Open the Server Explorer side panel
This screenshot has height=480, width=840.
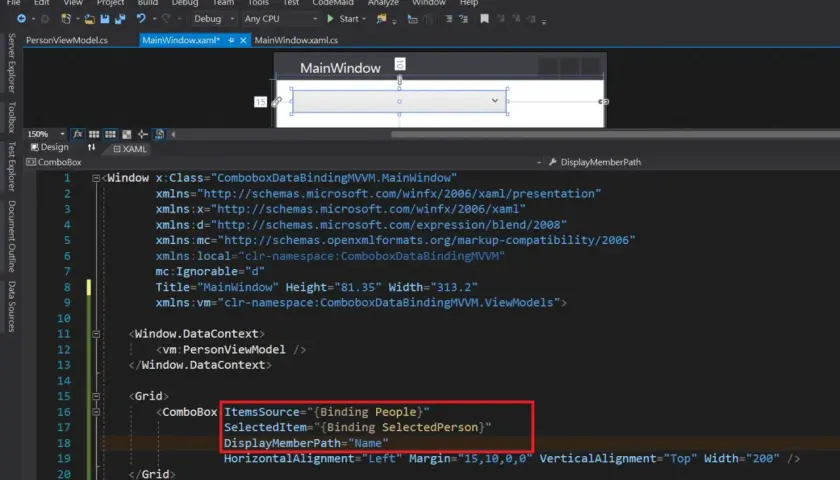click(11, 63)
